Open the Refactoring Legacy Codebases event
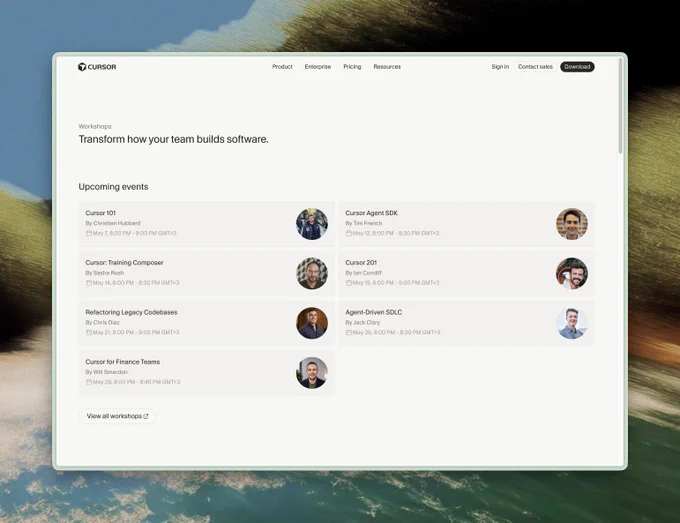 [206, 323]
